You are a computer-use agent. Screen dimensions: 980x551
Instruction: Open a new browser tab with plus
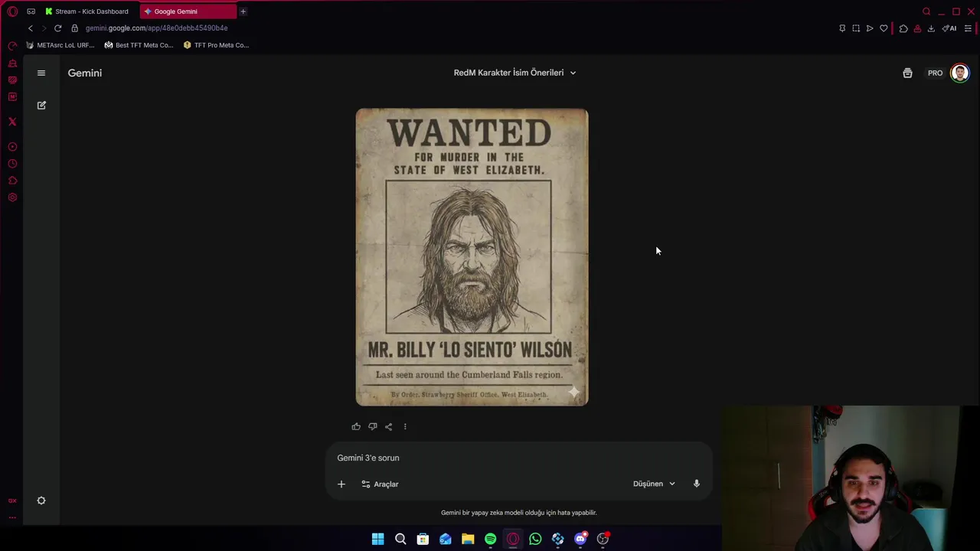243,11
